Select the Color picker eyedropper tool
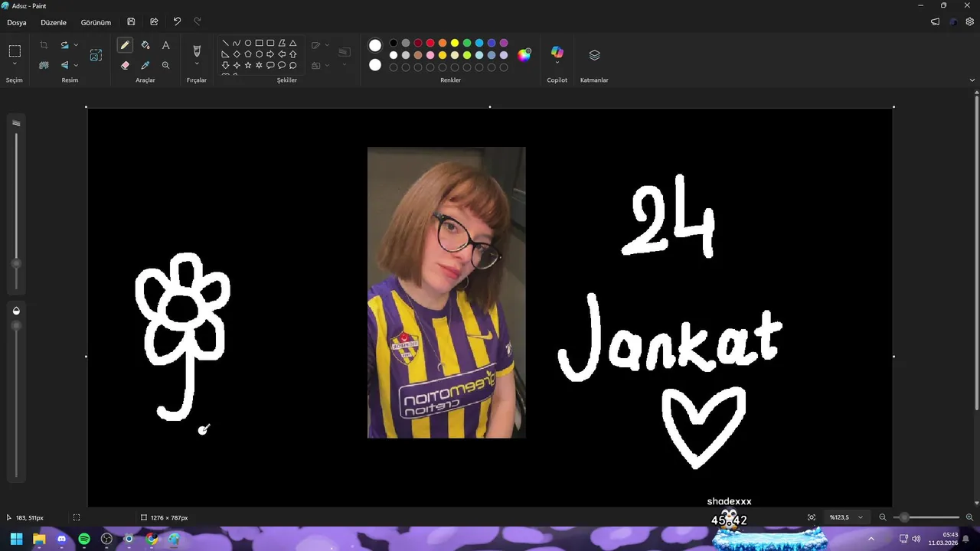This screenshot has width=980, height=551. (145, 65)
